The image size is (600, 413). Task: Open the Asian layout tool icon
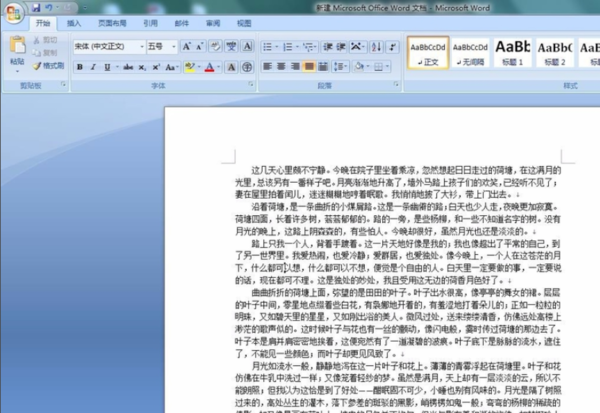pos(356,47)
